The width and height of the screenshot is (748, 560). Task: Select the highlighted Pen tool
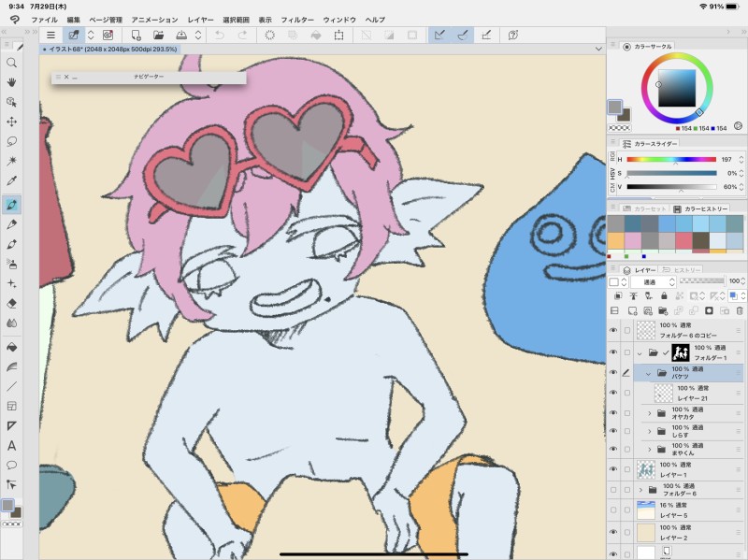(11, 205)
